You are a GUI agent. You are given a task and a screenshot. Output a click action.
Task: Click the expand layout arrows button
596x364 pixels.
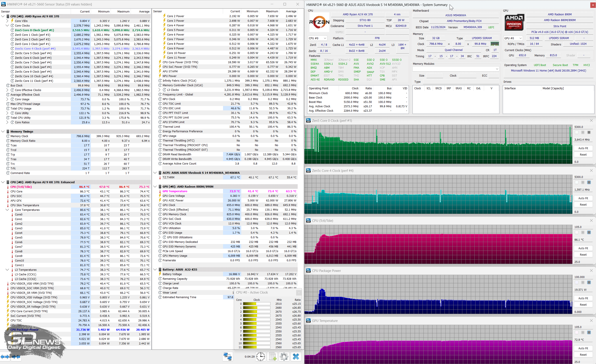coord(5,357)
